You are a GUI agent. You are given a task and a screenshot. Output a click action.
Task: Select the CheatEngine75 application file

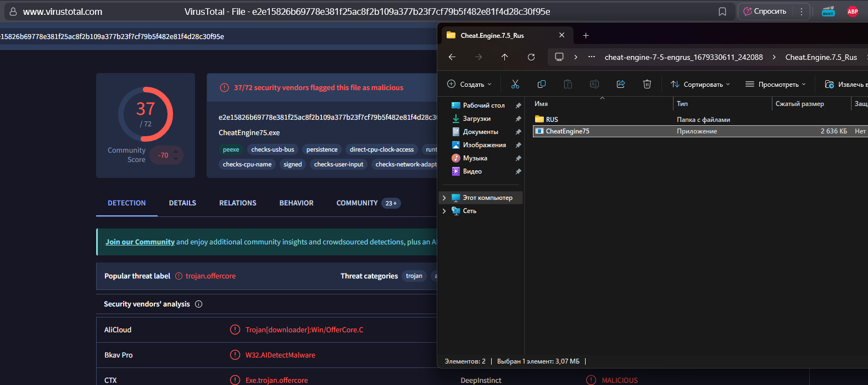tap(567, 131)
